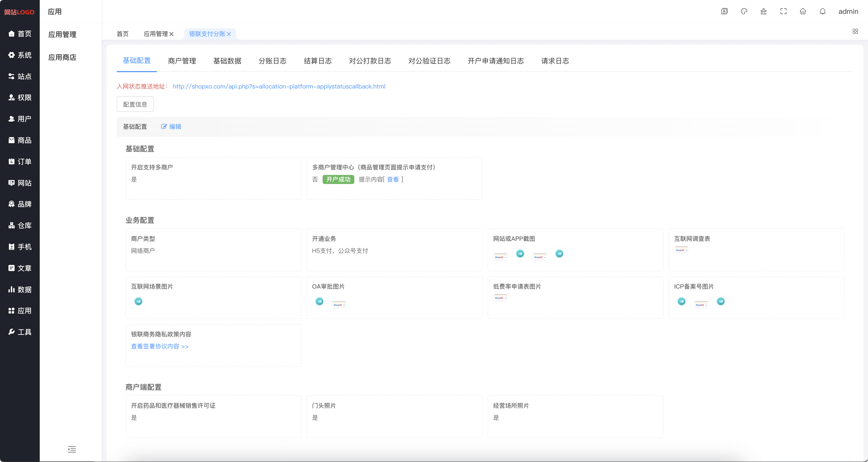The height and width of the screenshot is (462, 868).
Task: Switch to the 请求日志 tab
Action: pyautogui.click(x=555, y=61)
